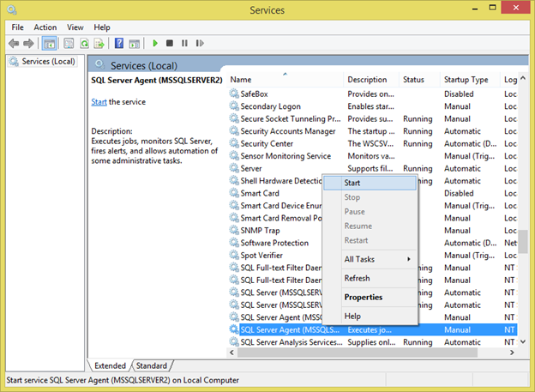Click the Export List toolbar icon

pyautogui.click(x=100, y=43)
